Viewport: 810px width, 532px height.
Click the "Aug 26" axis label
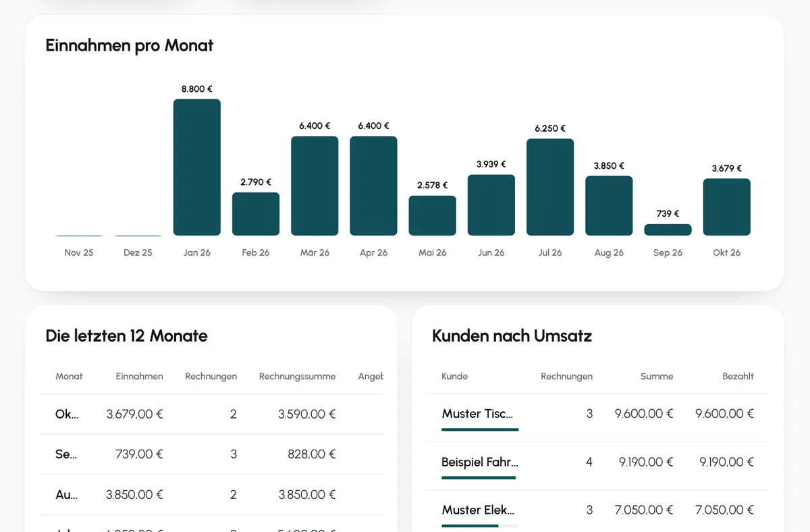609,252
